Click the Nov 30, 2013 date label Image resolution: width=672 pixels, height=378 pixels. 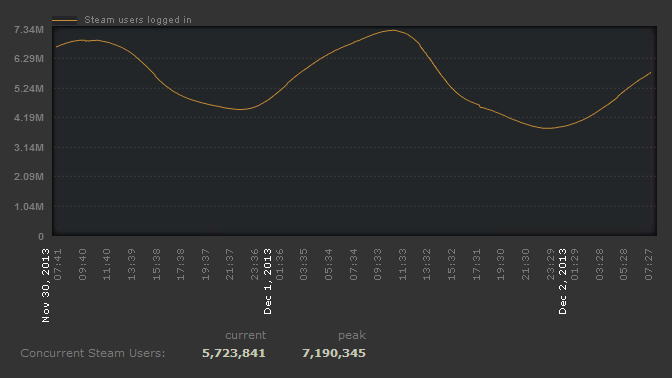(46, 285)
